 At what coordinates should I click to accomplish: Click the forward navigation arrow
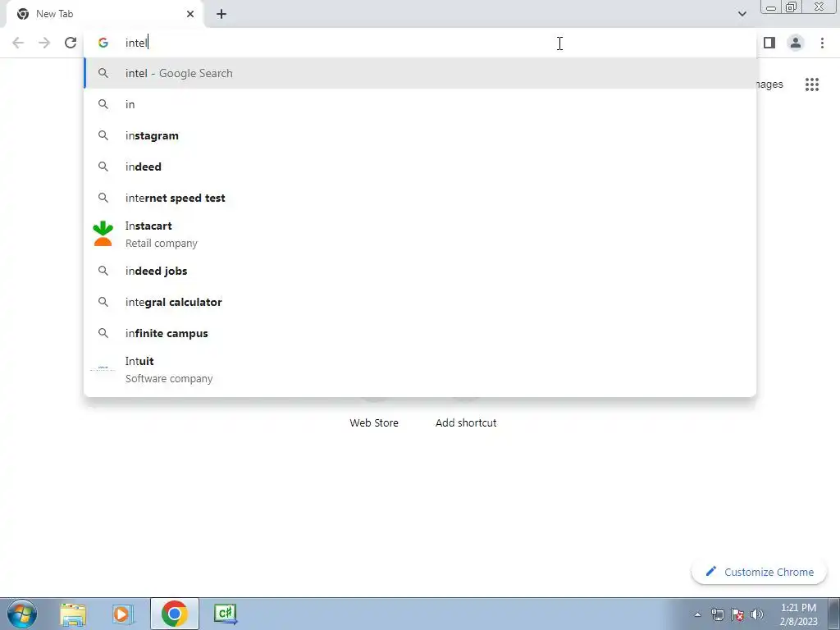click(x=44, y=43)
